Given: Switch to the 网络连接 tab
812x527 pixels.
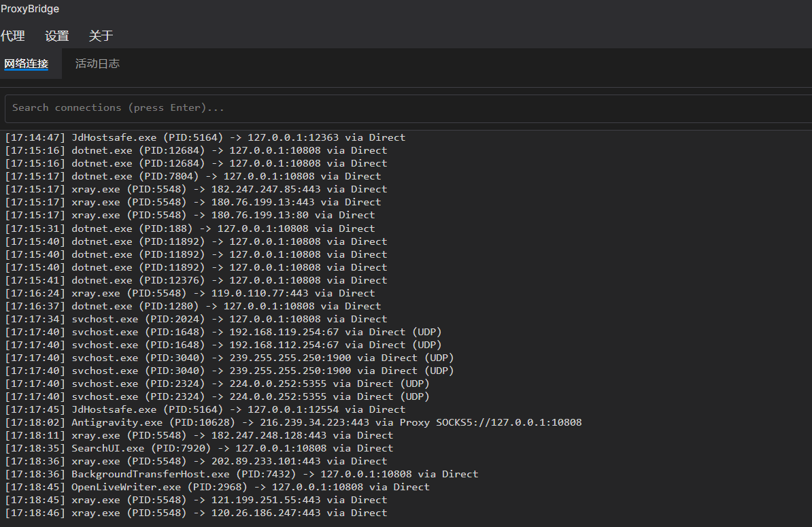Looking at the screenshot, I should (x=27, y=64).
